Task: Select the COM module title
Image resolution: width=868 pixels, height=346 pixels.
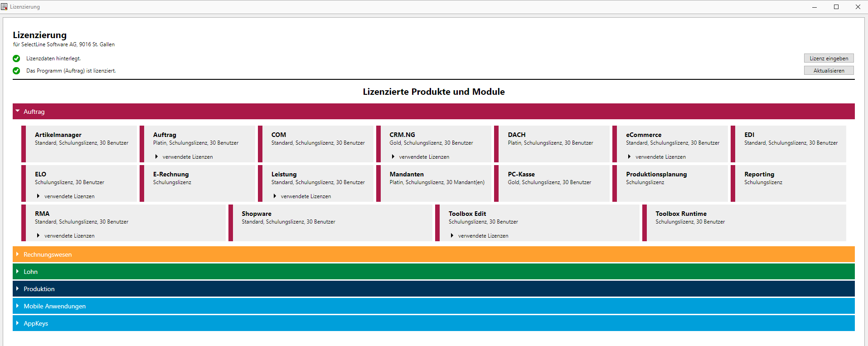Action: coord(279,135)
